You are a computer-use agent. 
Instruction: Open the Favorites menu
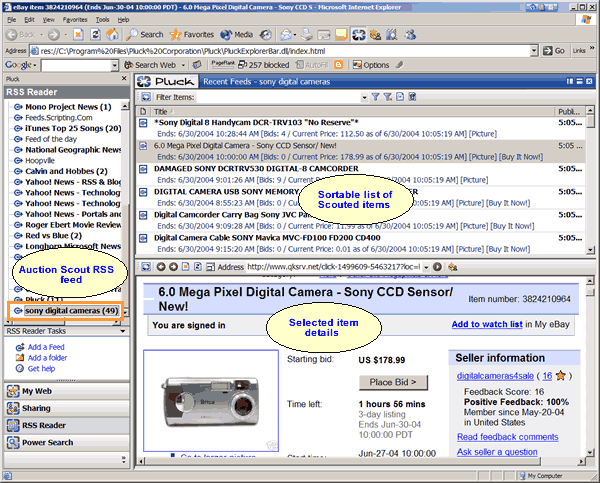(75, 20)
